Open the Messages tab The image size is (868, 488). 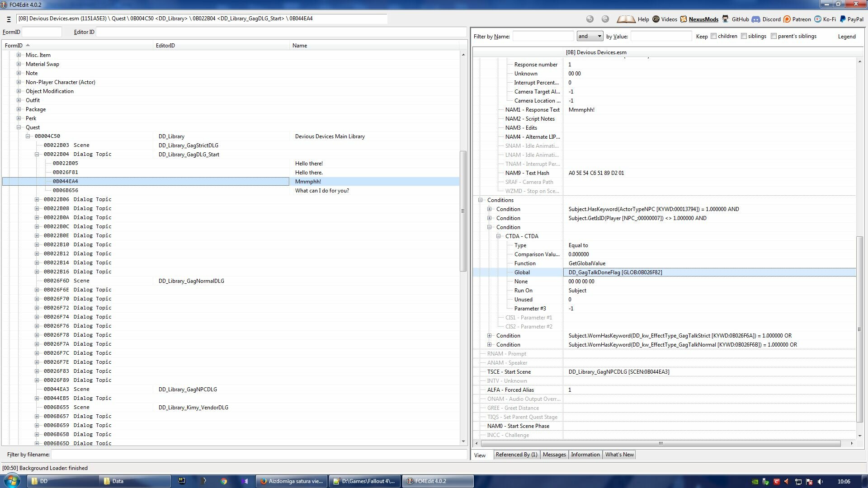(554, 455)
